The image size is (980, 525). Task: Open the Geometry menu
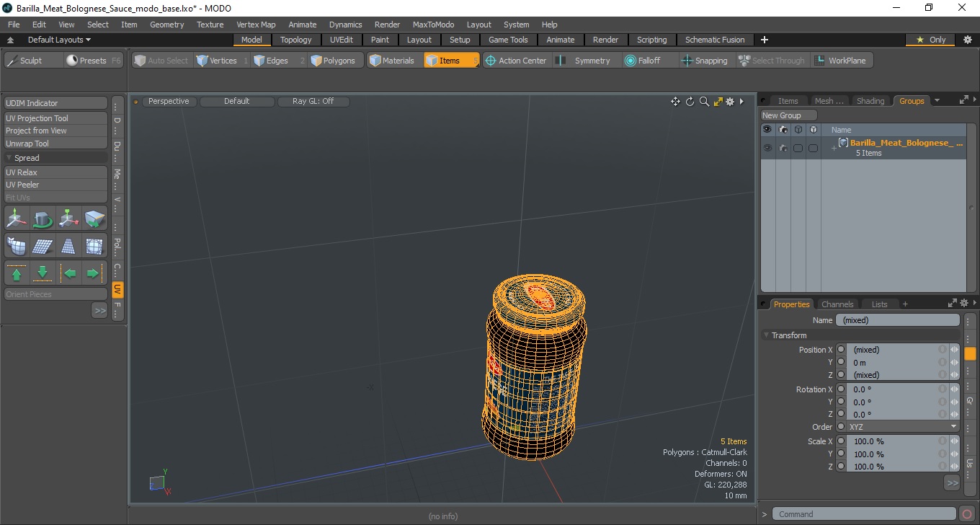[x=167, y=25]
